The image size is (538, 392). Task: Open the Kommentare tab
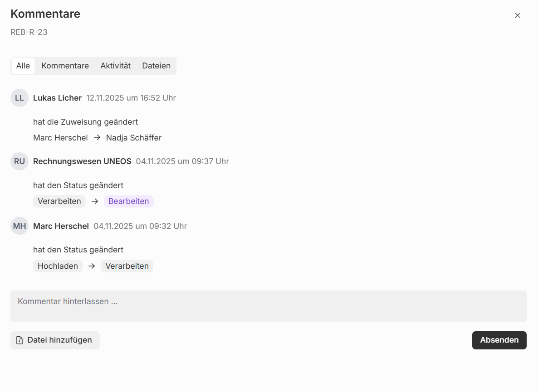pyautogui.click(x=65, y=66)
